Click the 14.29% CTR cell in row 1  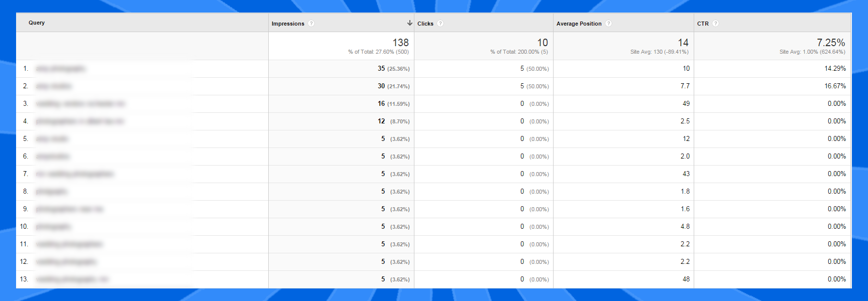click(835, 69)
